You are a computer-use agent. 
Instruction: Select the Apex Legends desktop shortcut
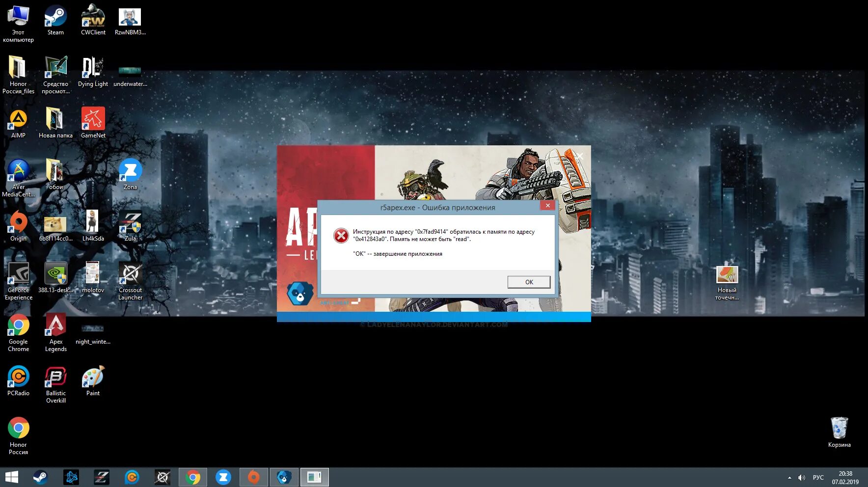55,333
